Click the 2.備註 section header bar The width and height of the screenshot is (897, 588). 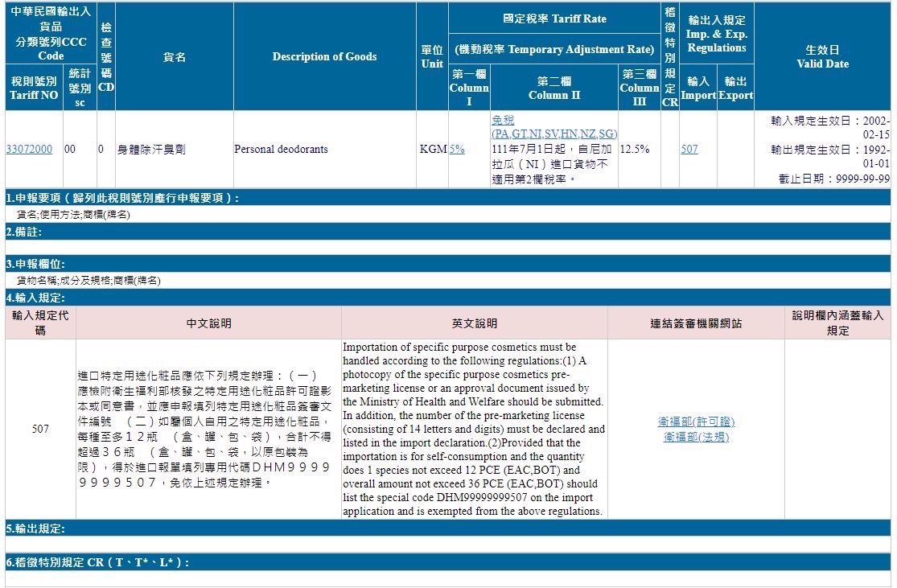(x=24, y=232)
